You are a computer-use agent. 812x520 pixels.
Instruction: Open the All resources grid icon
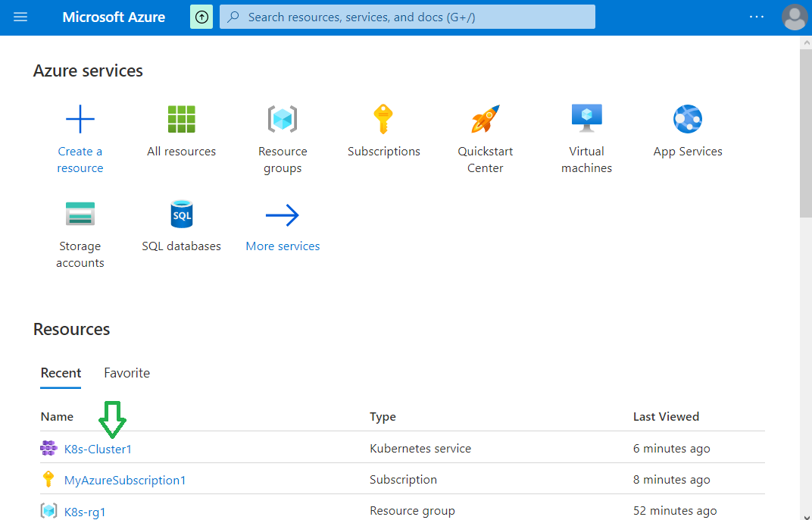pyautogui.click(x=181, y=119)
